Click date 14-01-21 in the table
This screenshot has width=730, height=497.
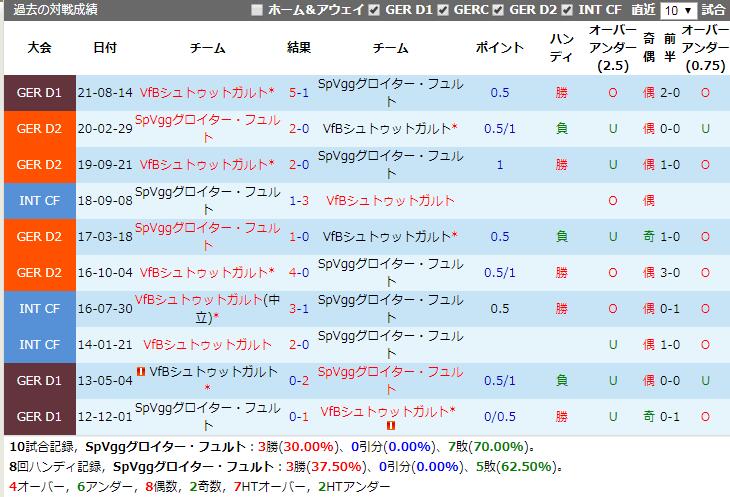105,345
